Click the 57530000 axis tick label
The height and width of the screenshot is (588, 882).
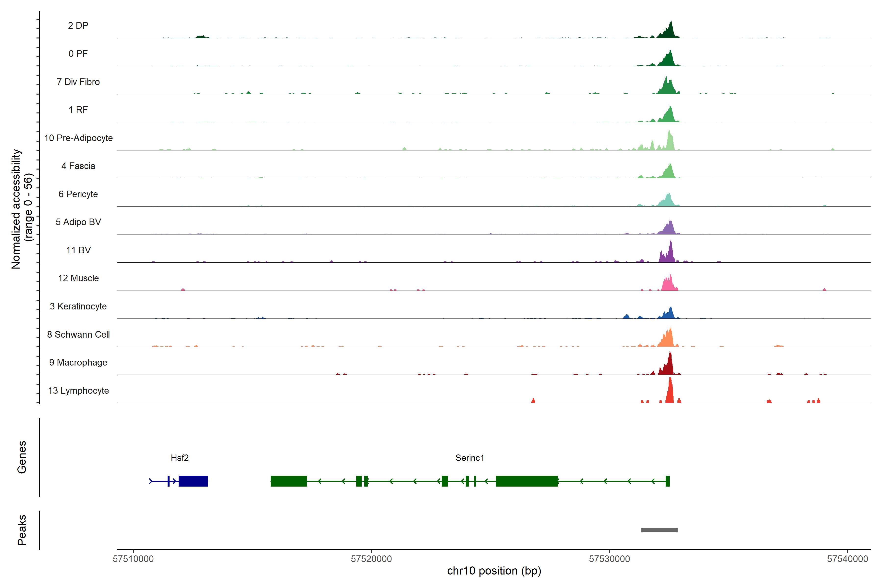click(x=609, y=559)
